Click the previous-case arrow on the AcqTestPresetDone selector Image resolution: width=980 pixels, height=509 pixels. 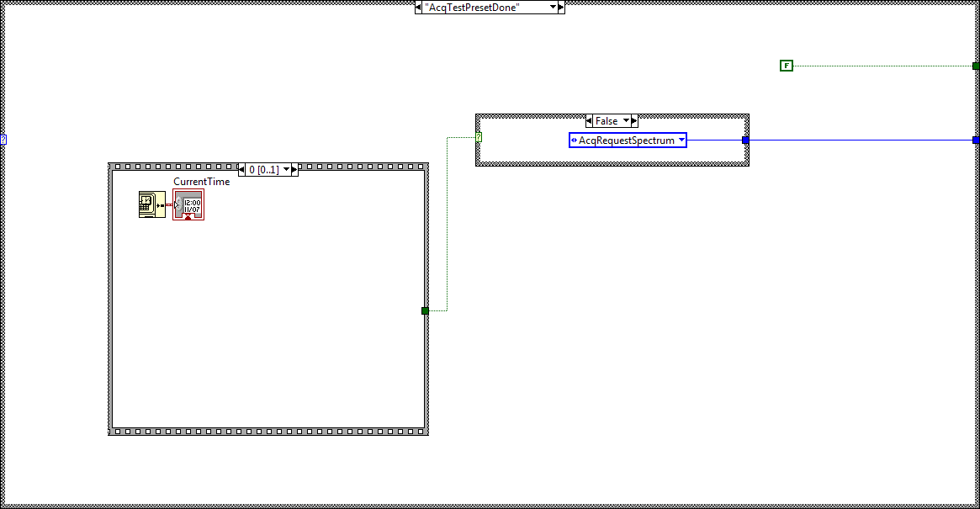tap(420, 7)
